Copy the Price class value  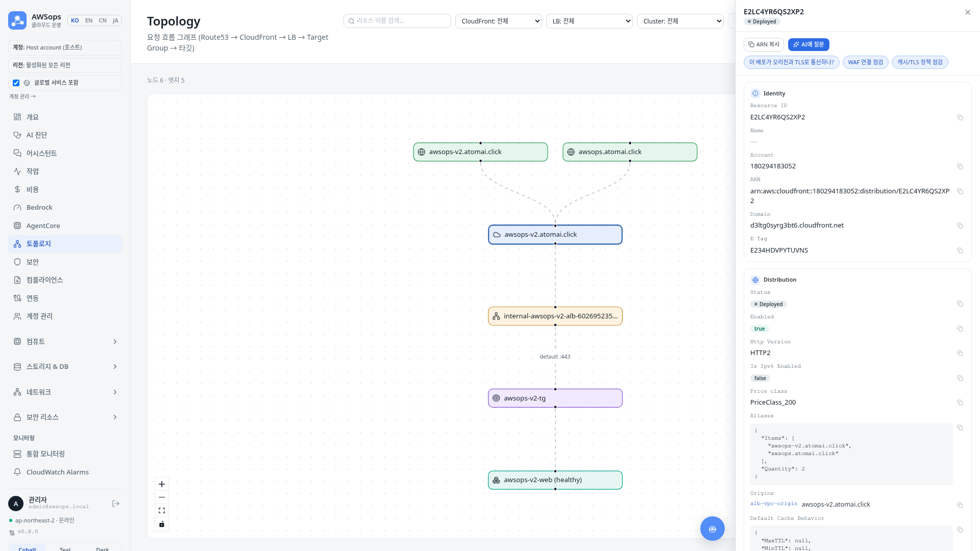click(960, 403)
